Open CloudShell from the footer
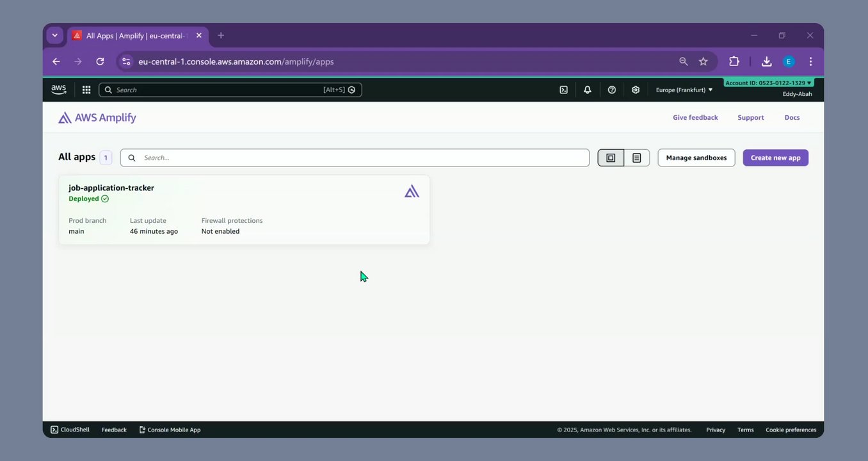This screenshot has width=868, height=461. (x=70, y=430)
